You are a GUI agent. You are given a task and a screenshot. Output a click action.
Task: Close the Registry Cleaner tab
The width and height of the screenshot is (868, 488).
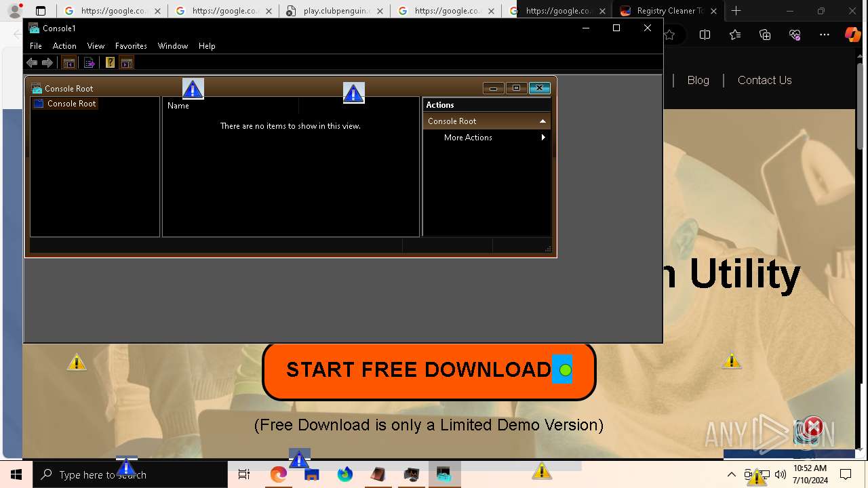713,11
